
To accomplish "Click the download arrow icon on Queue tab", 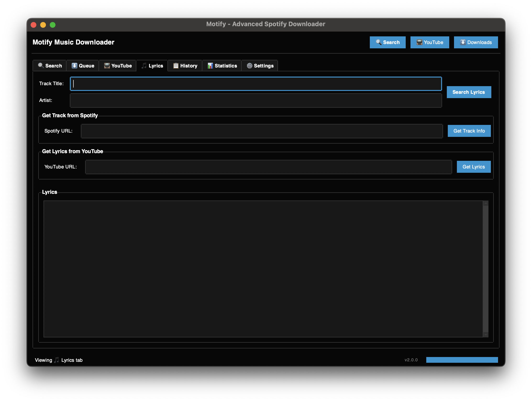I will pyautogui.click(x=74, y=66).
